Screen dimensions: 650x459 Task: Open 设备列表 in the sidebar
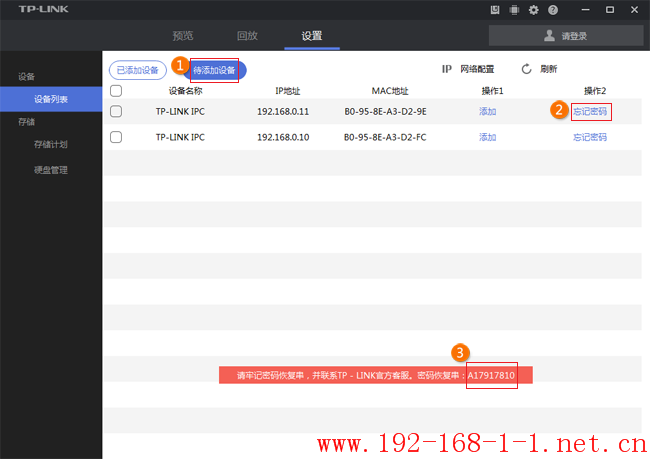51,99
